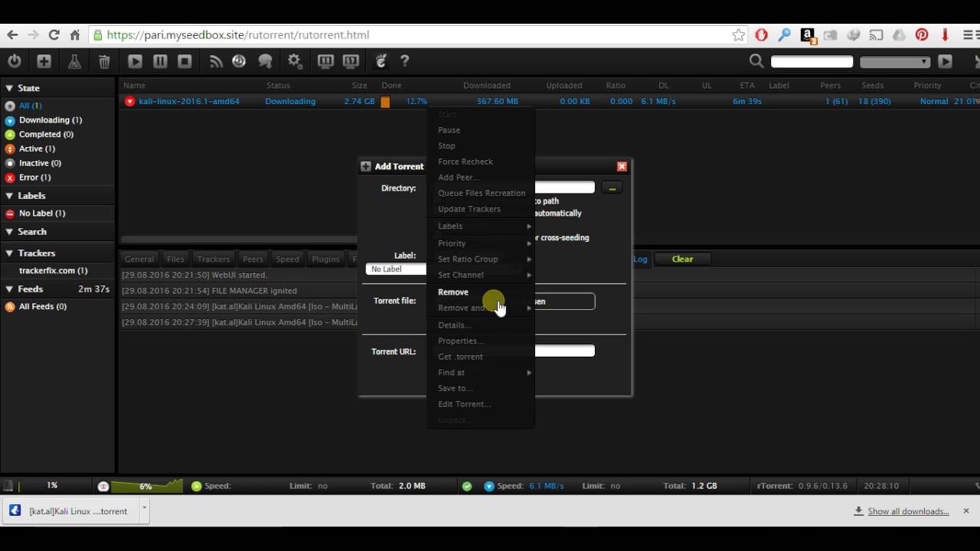This screenshot has height=551, width=980.
Task: Bookmark page using star icon
Action: click(738, 34)
